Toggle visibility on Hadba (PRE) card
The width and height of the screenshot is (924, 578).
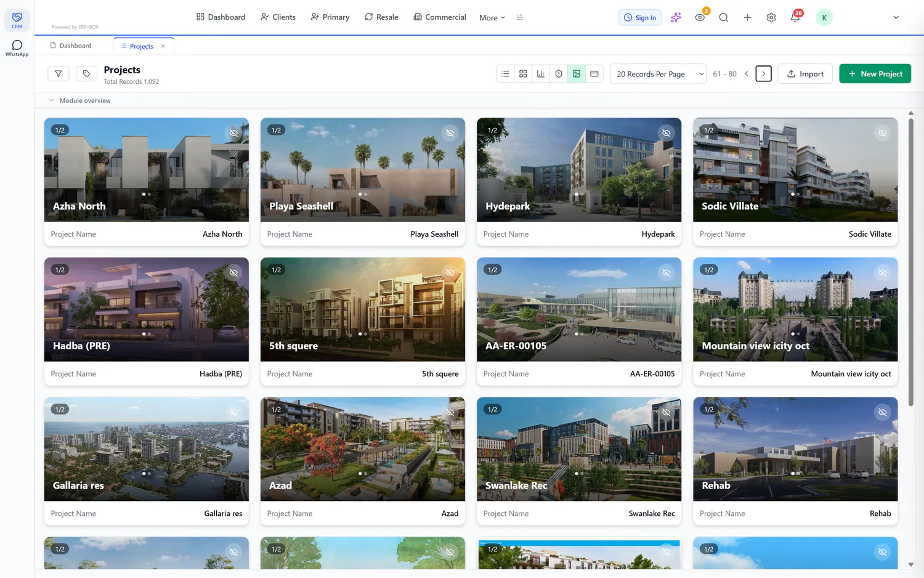tap(234, 272)
